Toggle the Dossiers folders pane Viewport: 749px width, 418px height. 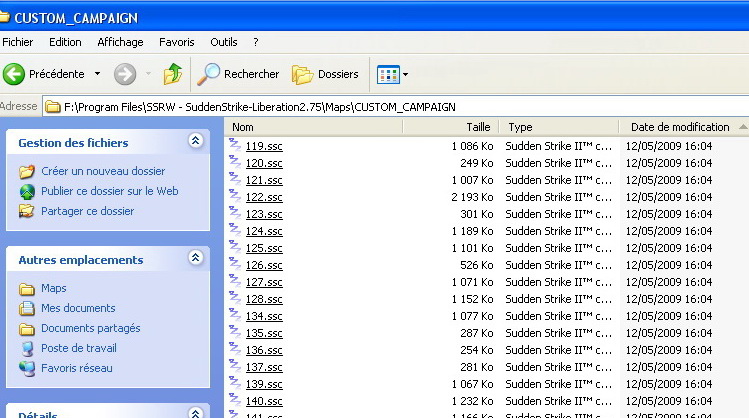pyautogui.click(x=325, y=74)
